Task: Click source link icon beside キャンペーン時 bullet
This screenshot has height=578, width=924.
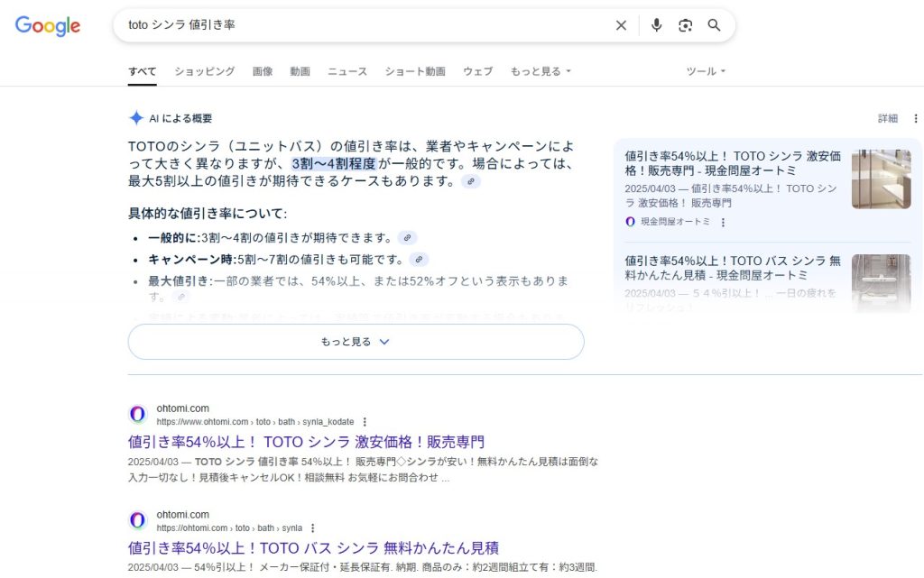Action: [419, 260]
